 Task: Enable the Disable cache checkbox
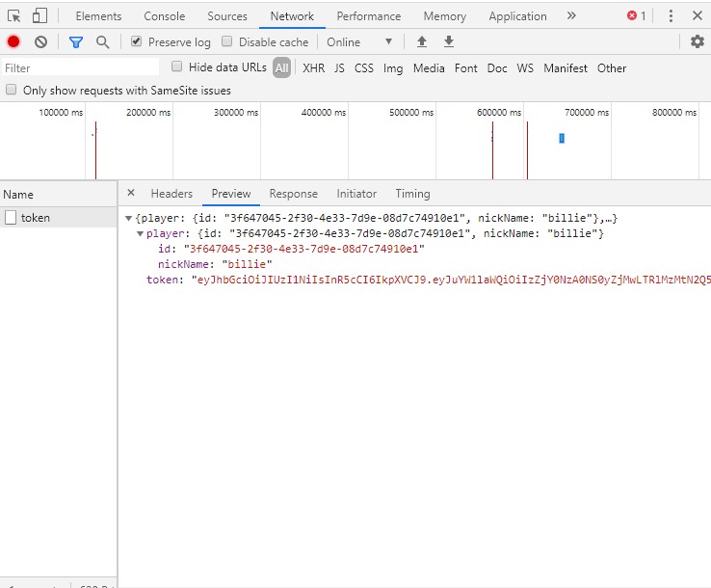click(x=226, y=41)
